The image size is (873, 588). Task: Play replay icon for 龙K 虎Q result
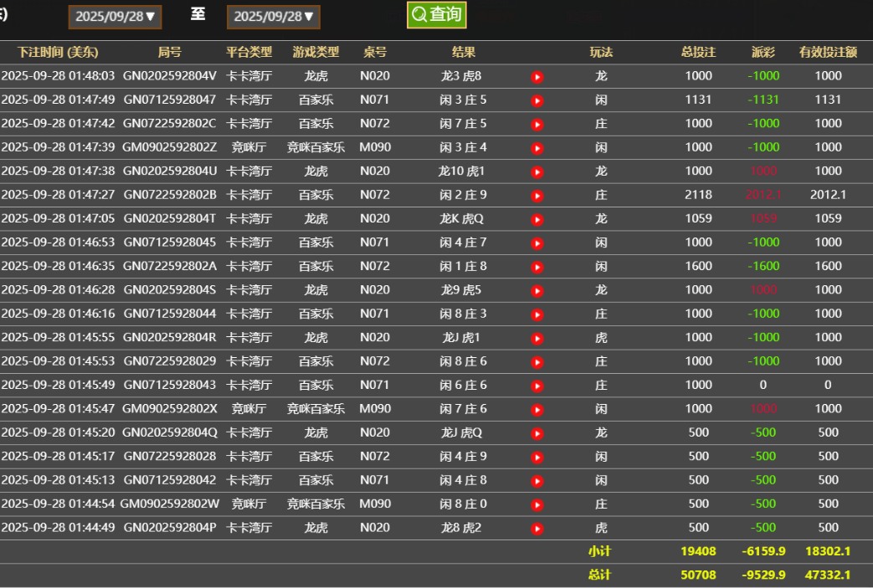click(537, 217)
